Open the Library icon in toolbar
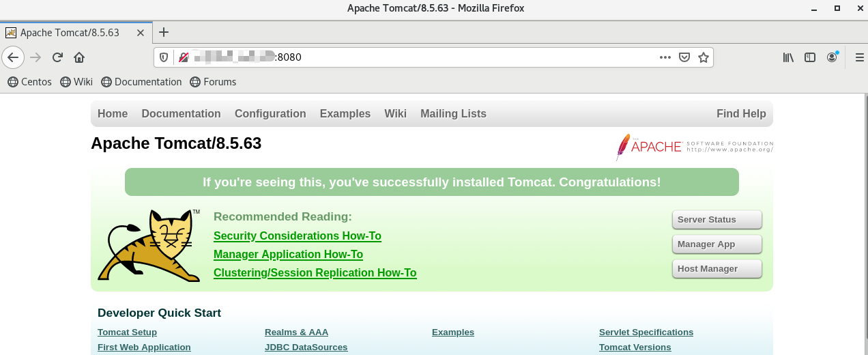Screen dimensions: 868x355 pyautogui.click(x=788, y=57)
